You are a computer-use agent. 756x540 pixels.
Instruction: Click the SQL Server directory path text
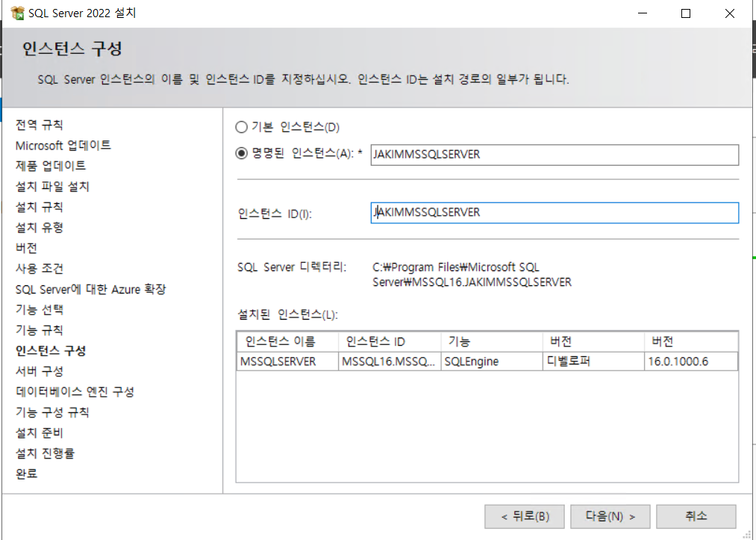(x=472, y=275)
